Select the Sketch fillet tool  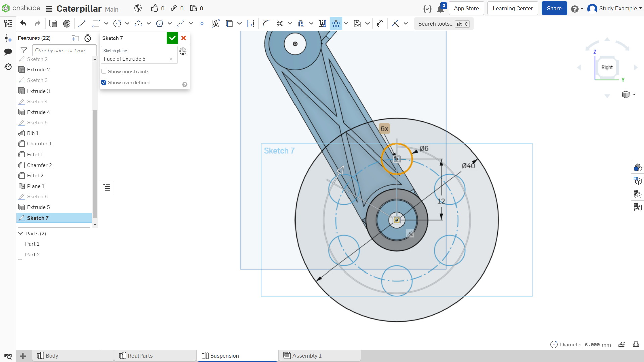point(266,24)
